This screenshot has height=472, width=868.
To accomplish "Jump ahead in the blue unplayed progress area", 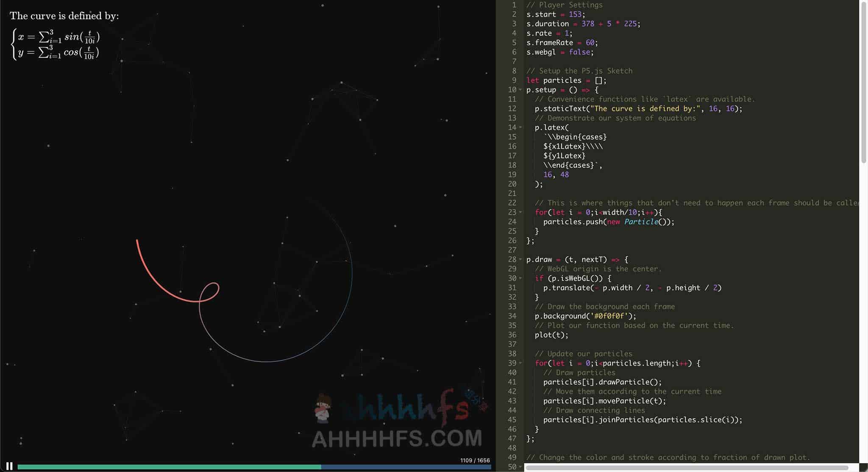I will pos(406,467).
